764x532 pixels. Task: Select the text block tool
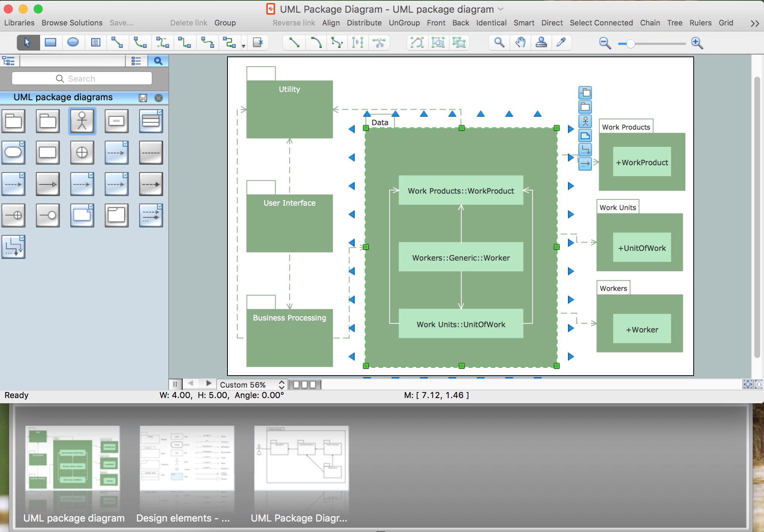[95, 43]
